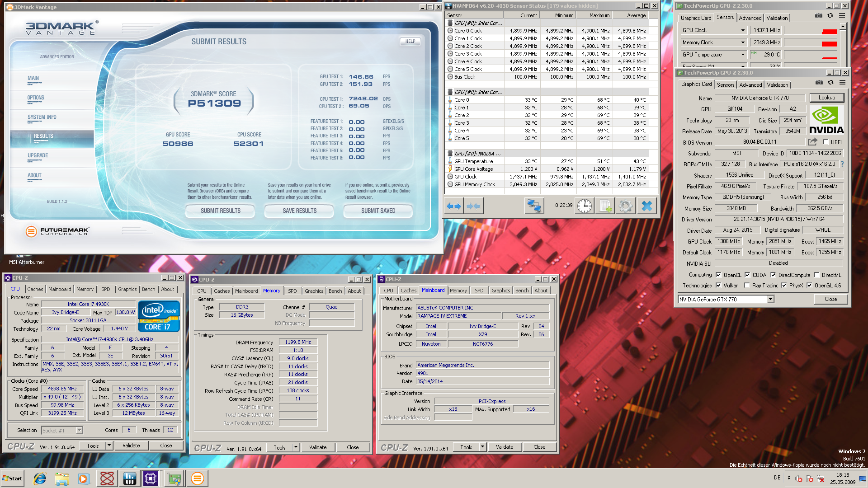This screenshot has height=488, width=868.
Task: Toggle DirectCompute checkbox in GPU-Z
Action: 773,275
